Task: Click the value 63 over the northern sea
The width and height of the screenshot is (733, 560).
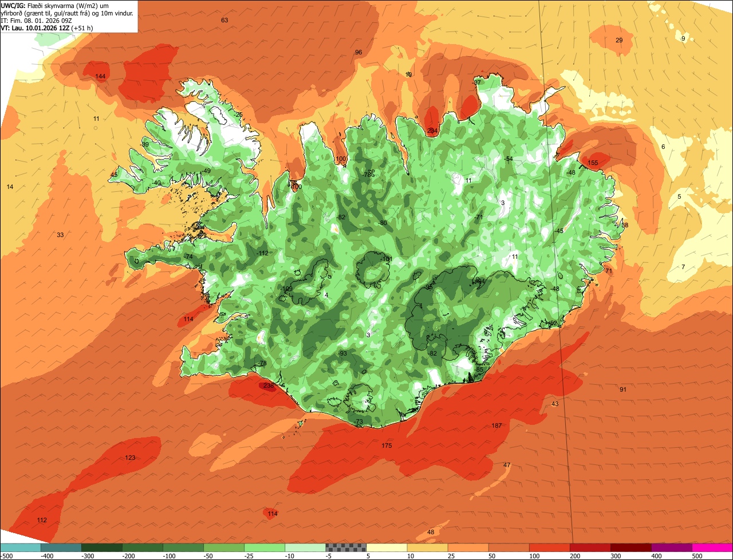Action: (x=224, y=20)
